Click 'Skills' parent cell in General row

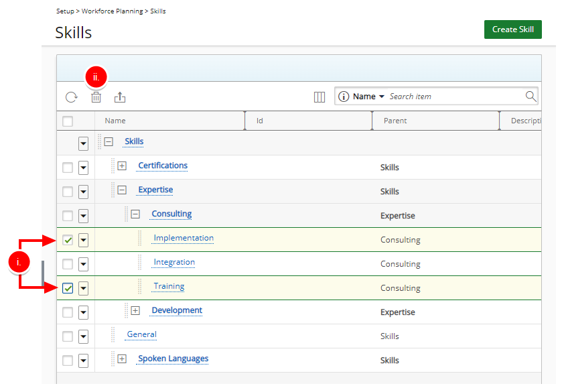[x=390, y=336]
